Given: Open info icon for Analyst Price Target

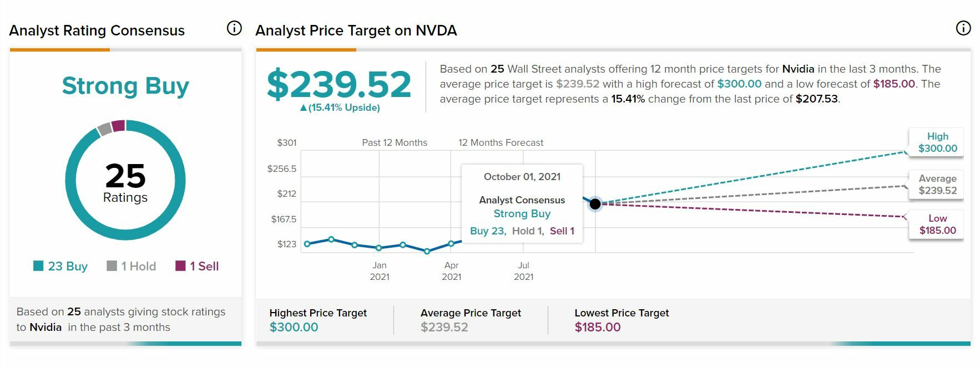Looking at the screenshot, I should pyautogui.click(x=963, y=28).
